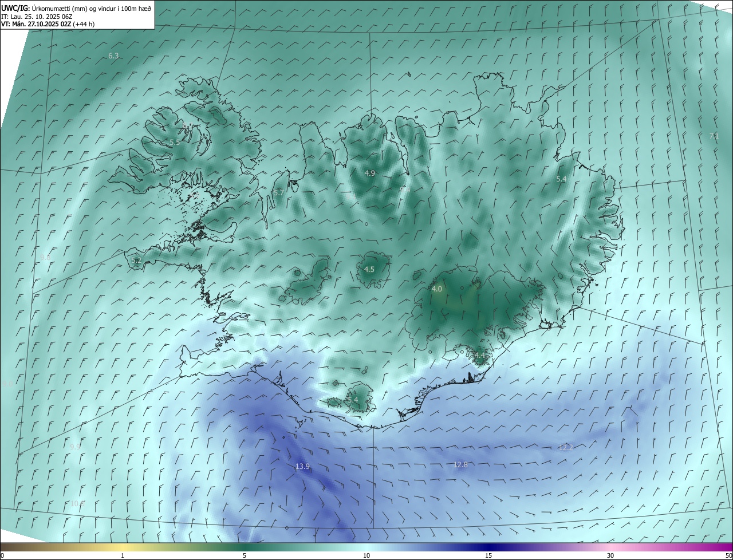Click the 12.8 precipitation value label
This screenshot has width=733, height=560.
(x=460, y=464)
